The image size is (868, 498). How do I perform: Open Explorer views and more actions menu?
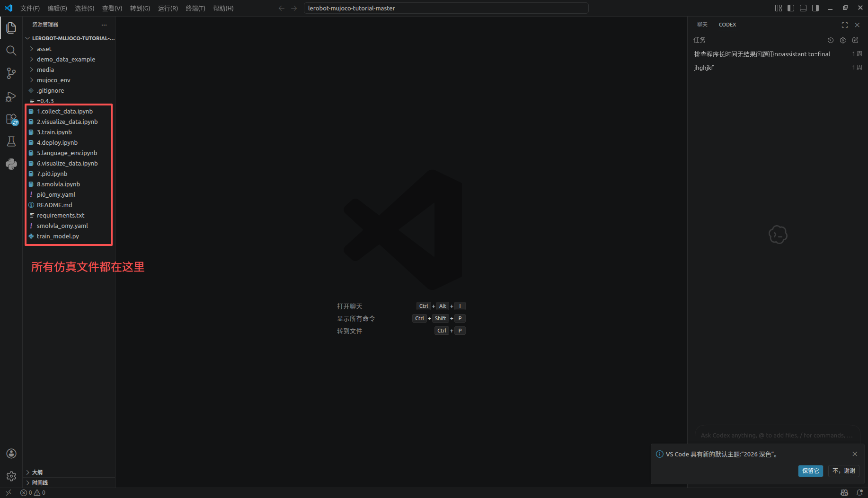click(104, 25)
